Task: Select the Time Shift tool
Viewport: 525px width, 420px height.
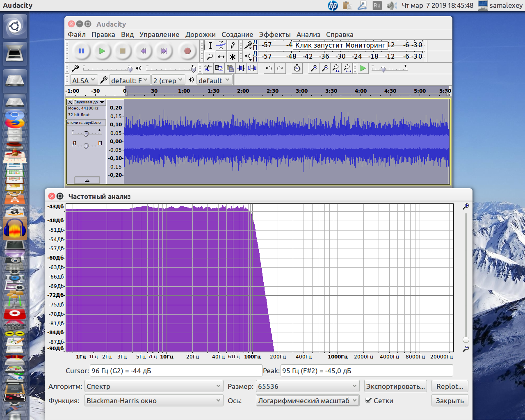Action: [221, 57]
